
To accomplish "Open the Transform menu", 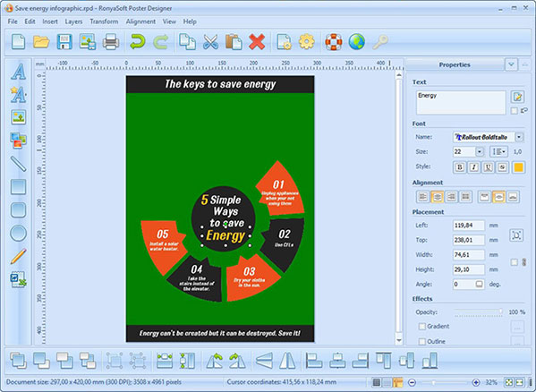I will [x=104, y=21].
